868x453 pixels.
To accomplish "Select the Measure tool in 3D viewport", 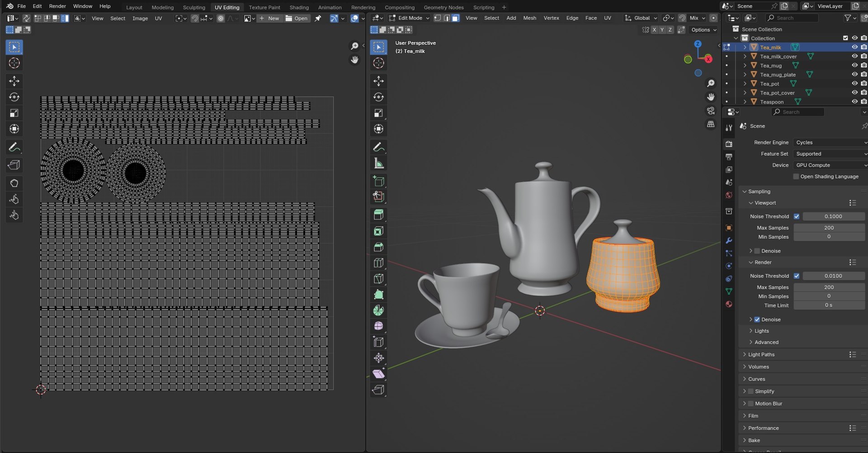I will click(378, 163).
